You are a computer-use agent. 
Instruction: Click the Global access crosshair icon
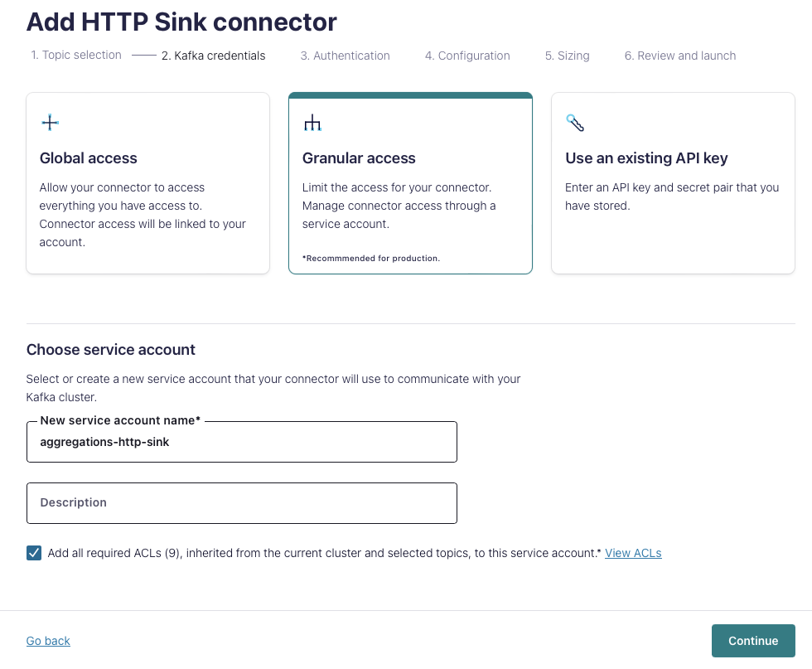pos(50,123)
